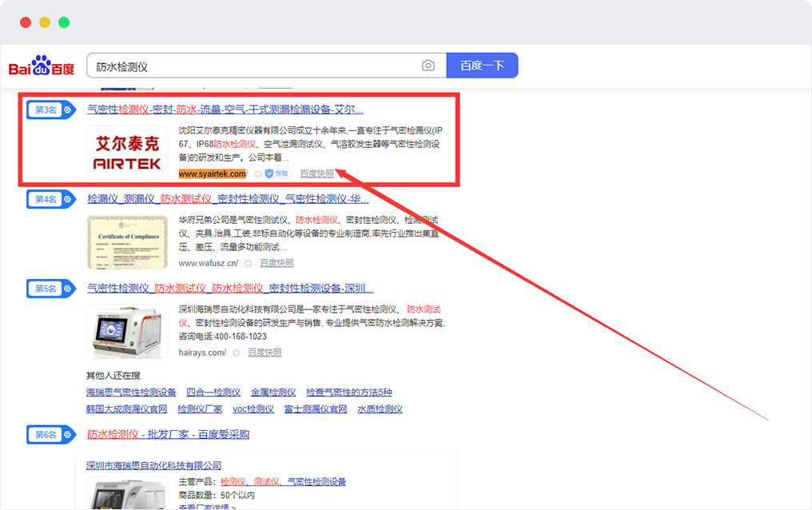Expand dropdown arrow next to www.wafusz.cn
Viewport: 812px width, 510px height.
248,264
